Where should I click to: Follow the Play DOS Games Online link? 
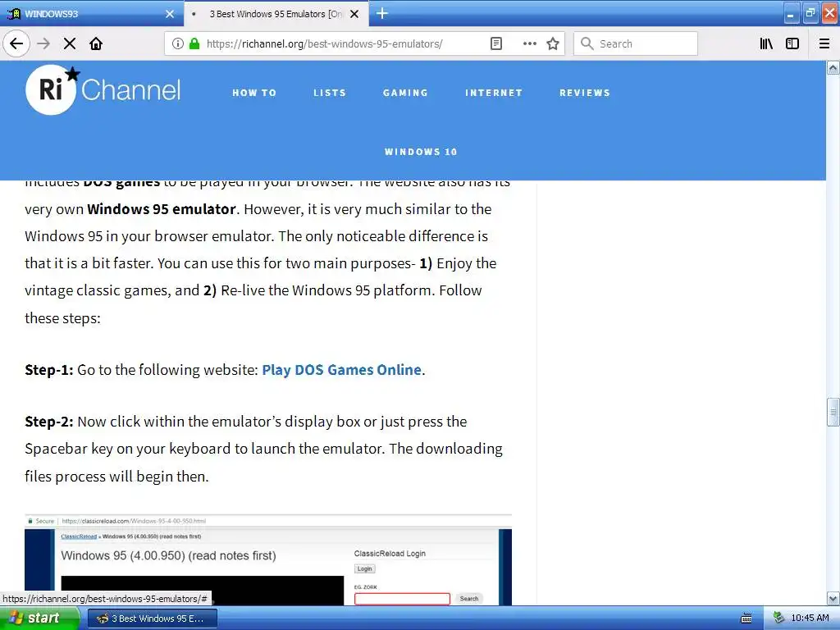tap(341, 370)
